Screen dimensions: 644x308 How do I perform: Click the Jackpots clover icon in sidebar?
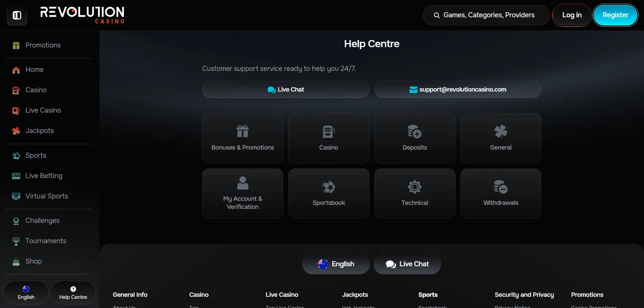tap(16, 131)
